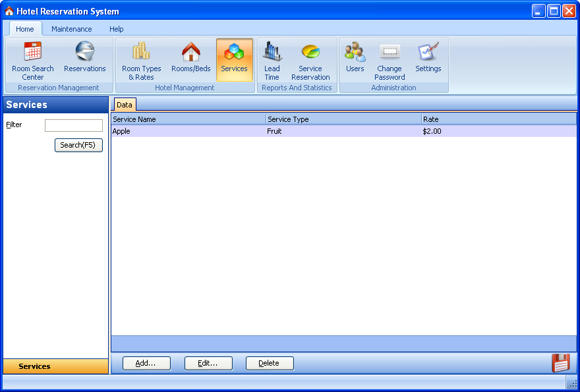Click the red save disk icon
The width and height of the screenshot is (580, 392).
pos(560,363)
